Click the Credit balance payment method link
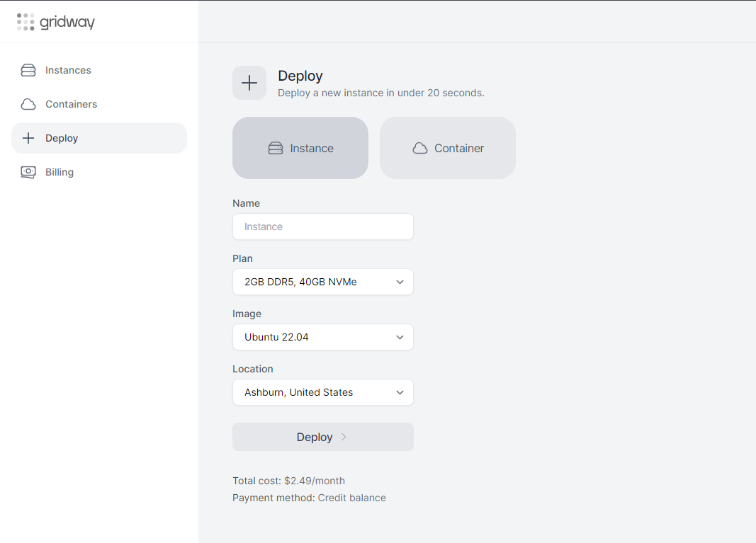This screenshot has width=756, height=543. (x=352, y=498)
